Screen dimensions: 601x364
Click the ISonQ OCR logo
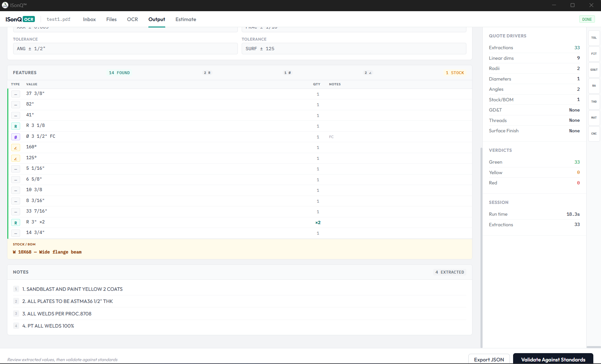[20, 19]
